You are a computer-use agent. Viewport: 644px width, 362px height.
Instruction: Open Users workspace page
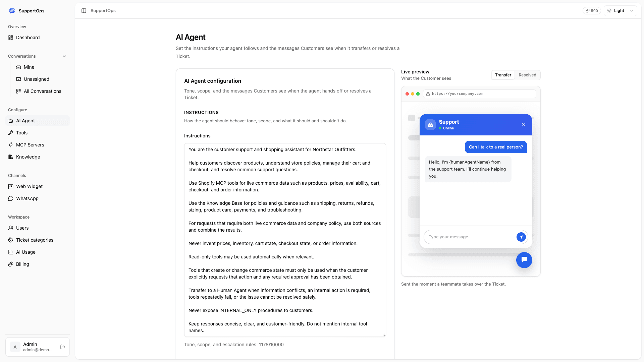(38, 228)
